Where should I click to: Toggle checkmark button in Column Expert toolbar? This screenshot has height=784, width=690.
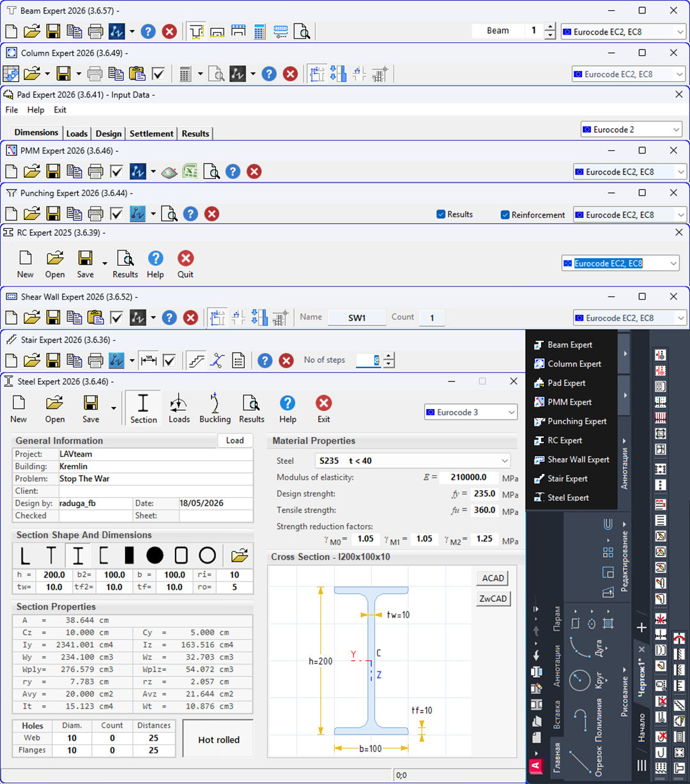pos(158,74)
